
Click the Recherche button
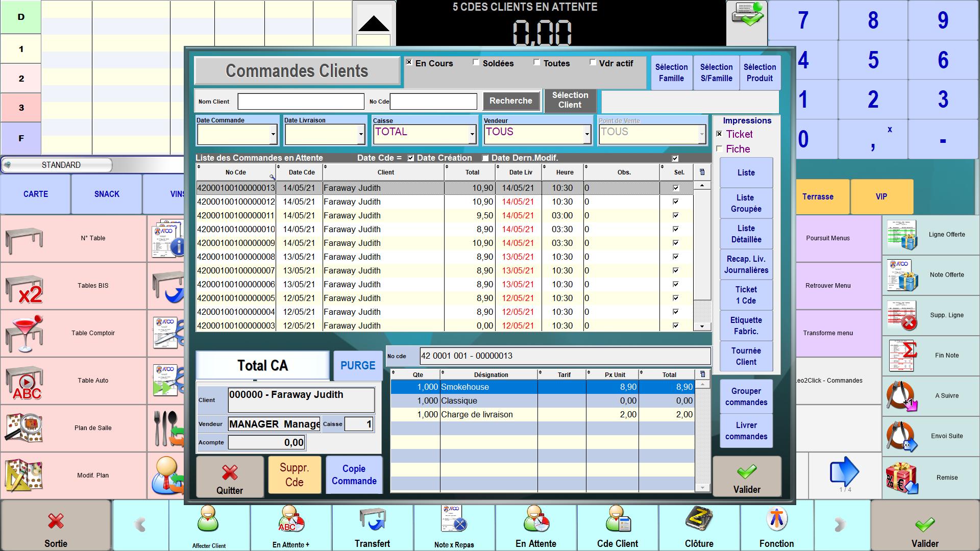510,101
